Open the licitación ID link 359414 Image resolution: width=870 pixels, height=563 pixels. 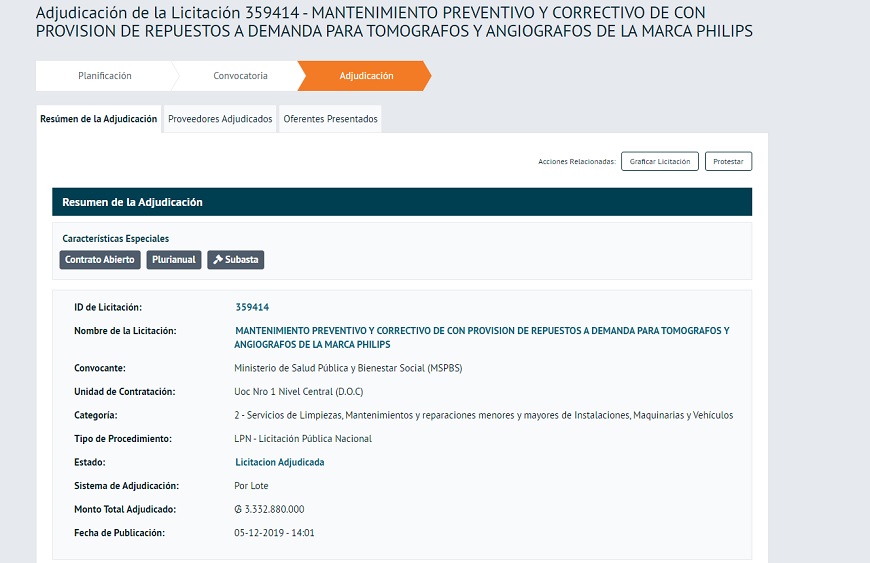252,307
